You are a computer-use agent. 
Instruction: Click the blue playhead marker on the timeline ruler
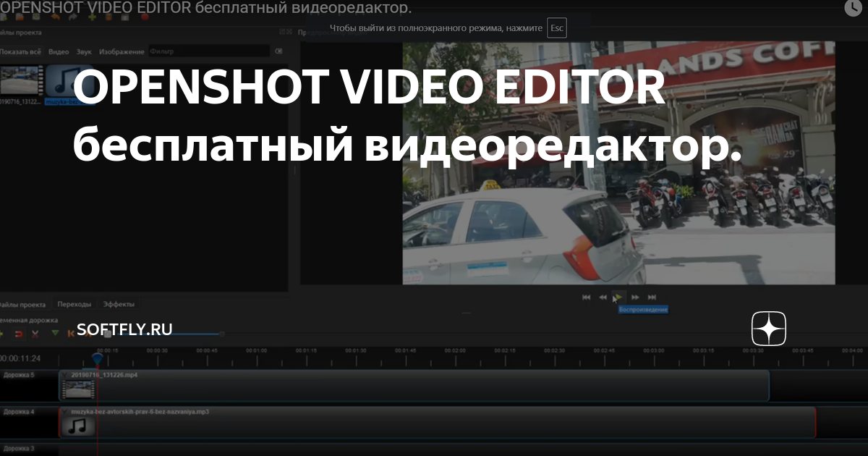point(97,358)
